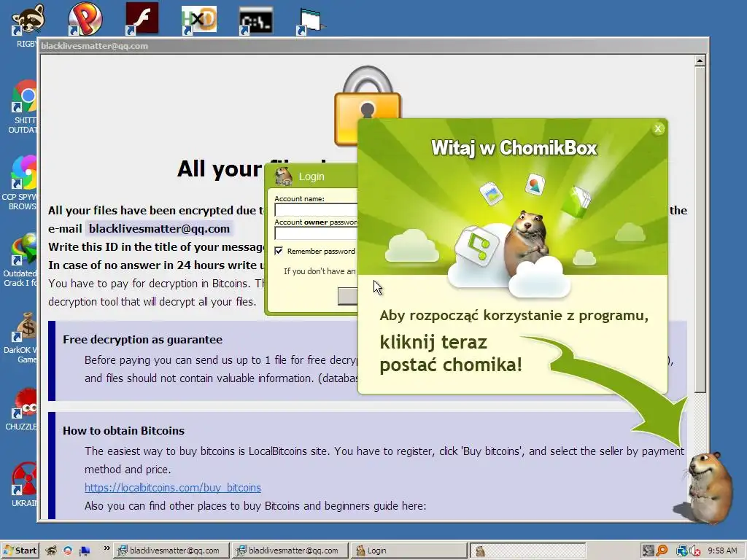This screenshot has height=560, width=747.
Task: Click the 9:58 AM system clock
Action: click(722, 551)
